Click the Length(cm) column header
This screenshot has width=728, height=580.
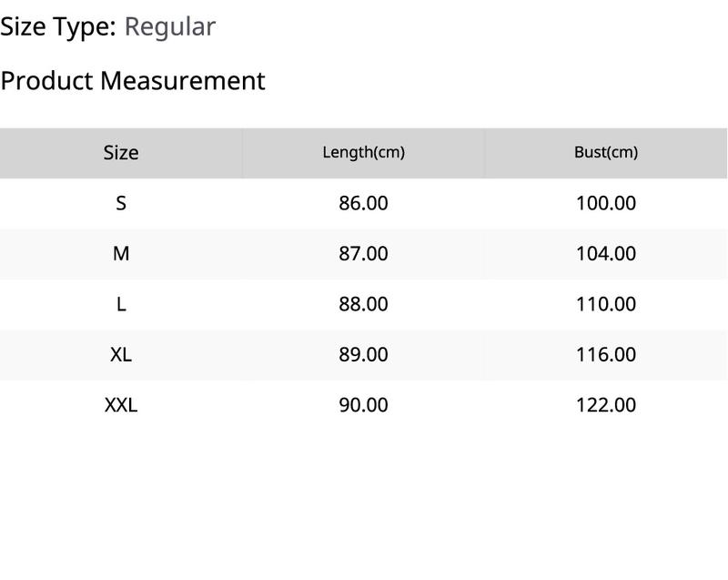pos(363,153)
